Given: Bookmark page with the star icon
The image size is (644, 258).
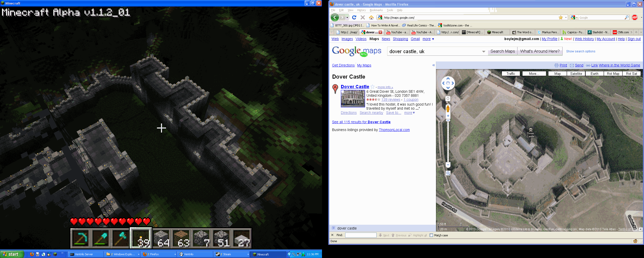Looking at the screenshot, I should point(561,17).
